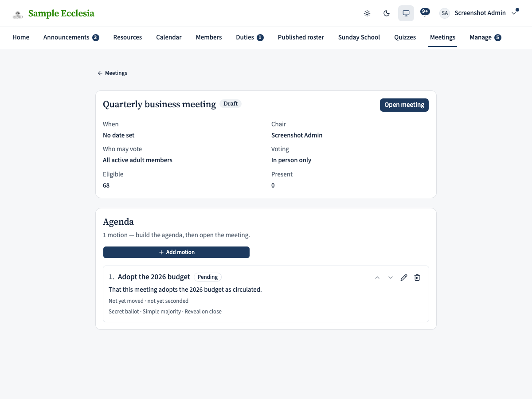Viewport: 532px width, 399px height.
Task: Delete the Adopt the 2026 budget motion
Action: coord(417,278)
